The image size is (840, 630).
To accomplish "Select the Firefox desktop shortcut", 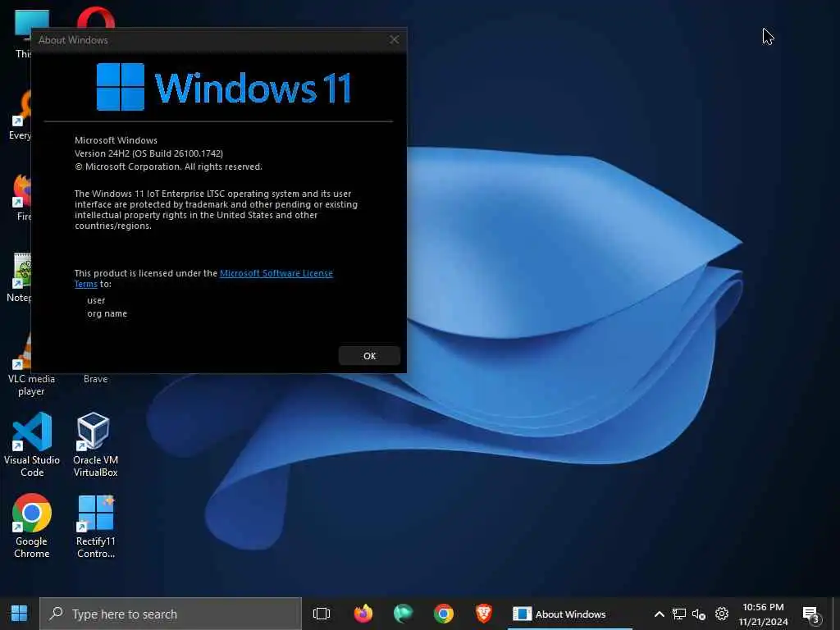I will (22, 197).
